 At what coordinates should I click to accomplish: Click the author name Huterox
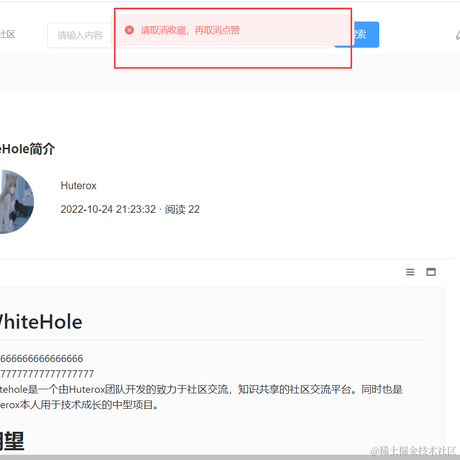[78, 185]
